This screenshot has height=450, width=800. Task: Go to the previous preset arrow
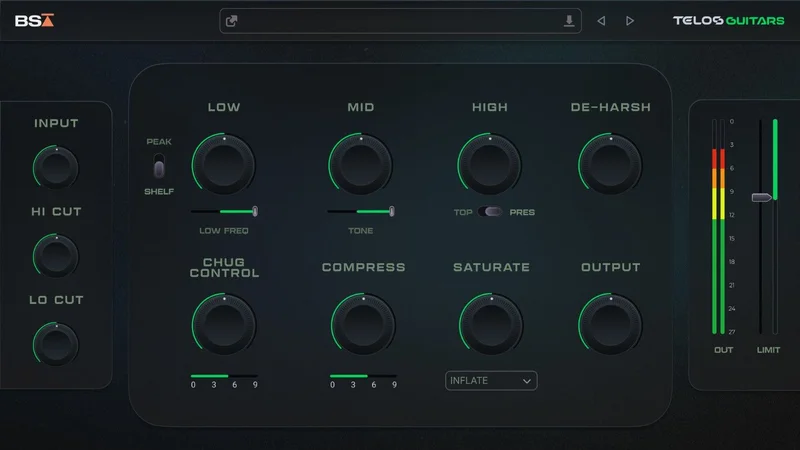coord(601,21)
